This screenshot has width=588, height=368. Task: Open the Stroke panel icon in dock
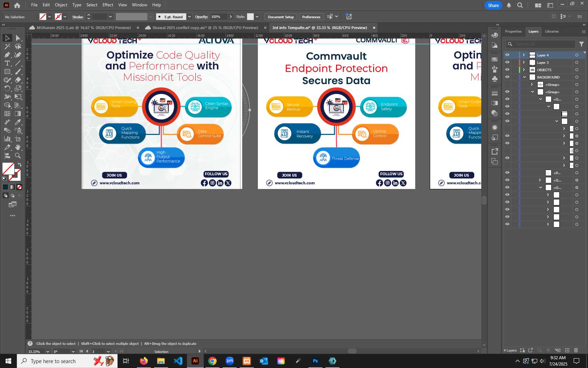[495, 93]
